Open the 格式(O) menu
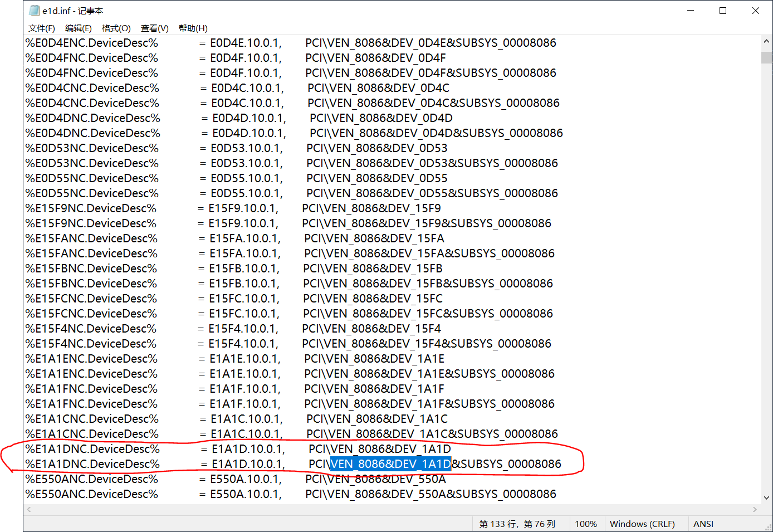773x532 pixels. coord(116,28)
